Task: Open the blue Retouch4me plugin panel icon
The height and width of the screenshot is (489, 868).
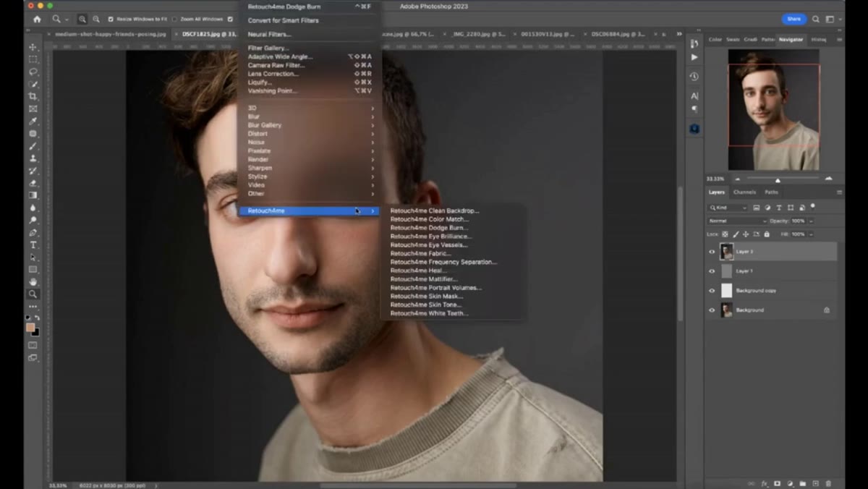Action: (694, 129)
